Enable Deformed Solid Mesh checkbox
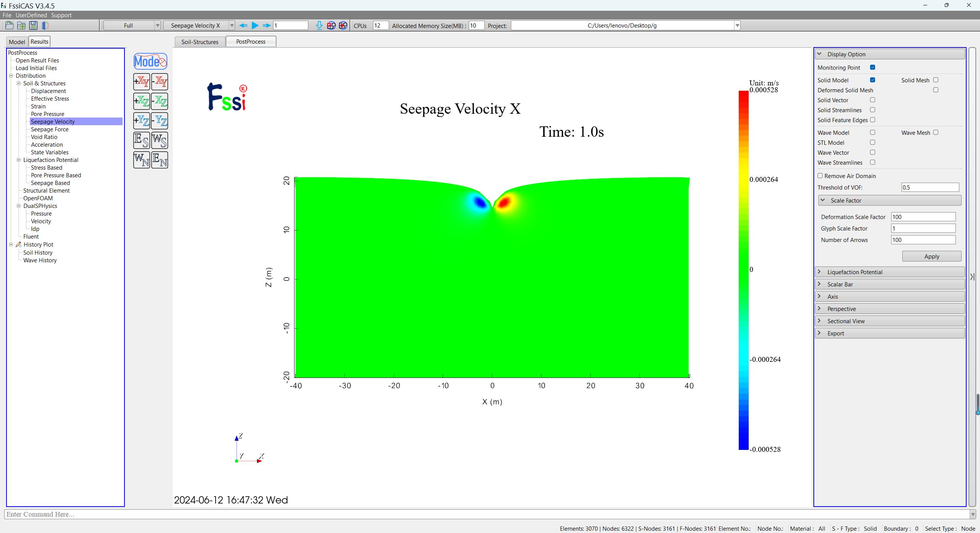Viewport: 980px width, 533px height. 936,90
